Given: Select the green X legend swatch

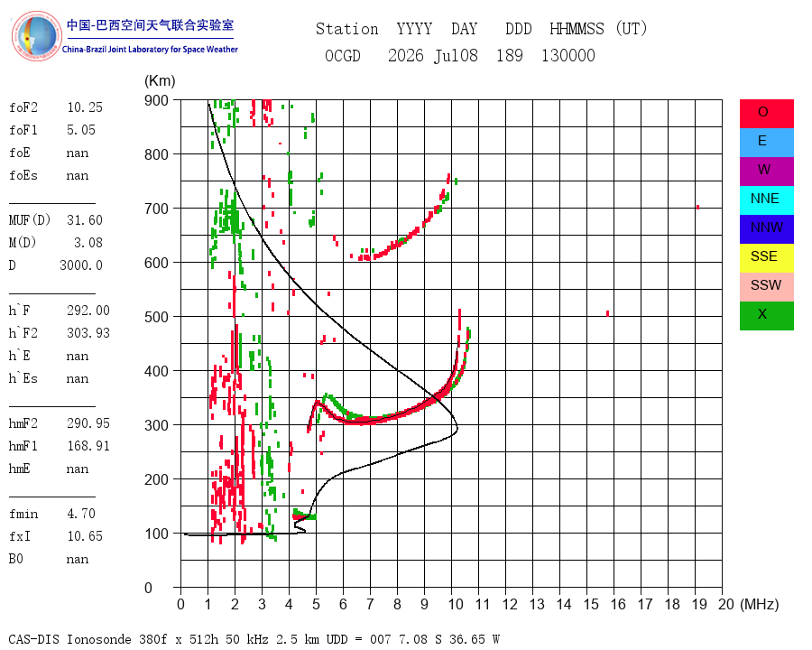Looking at the screenshot, I should (x=766, y=316).
